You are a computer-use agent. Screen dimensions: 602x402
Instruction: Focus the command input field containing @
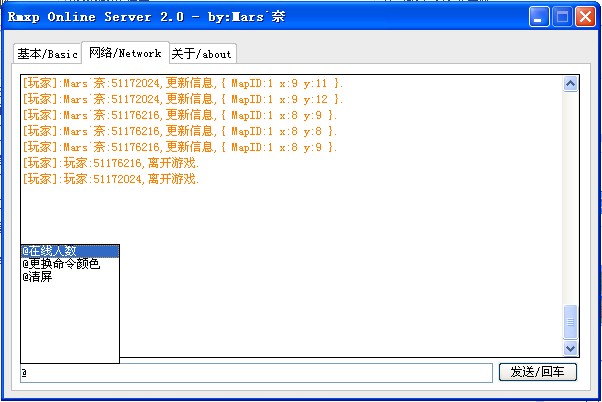tap(256, 373)
